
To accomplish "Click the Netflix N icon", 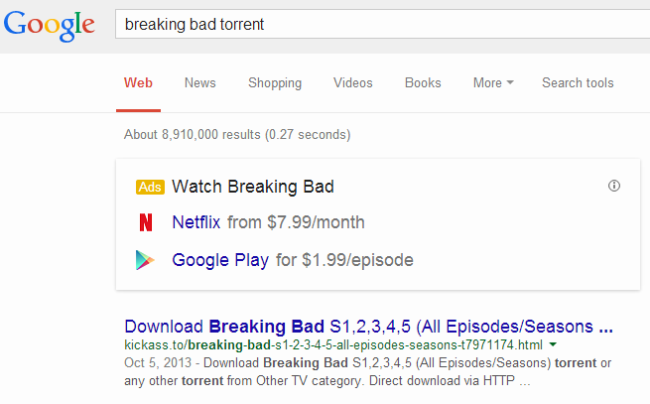I will (x=146, y=222).
